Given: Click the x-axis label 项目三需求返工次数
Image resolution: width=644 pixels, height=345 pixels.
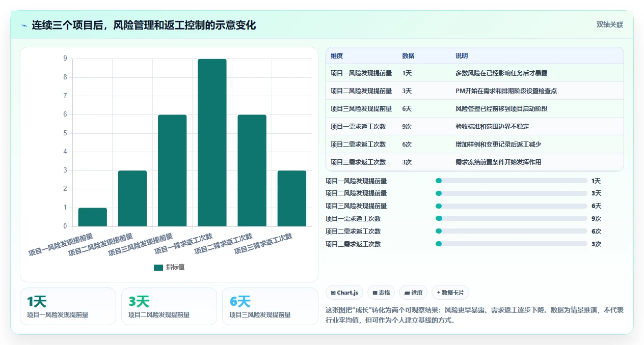Looking at the screenshot, I should 263,244.
